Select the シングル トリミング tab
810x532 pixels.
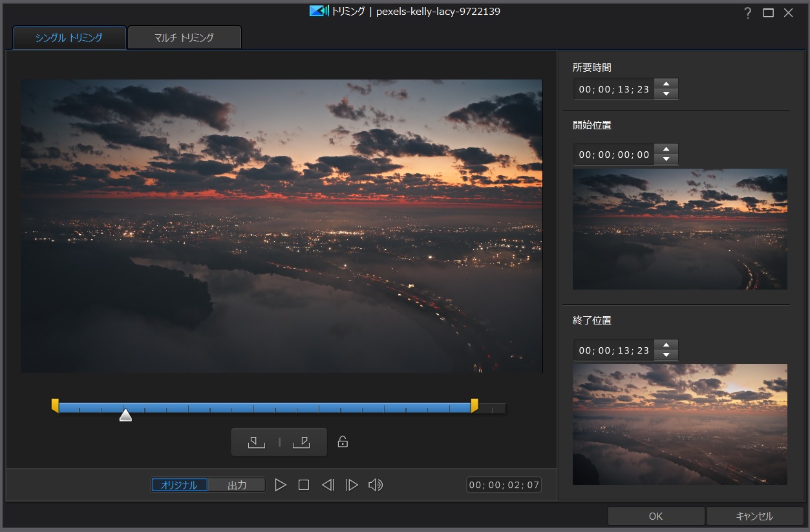click(x=69, y=37)
